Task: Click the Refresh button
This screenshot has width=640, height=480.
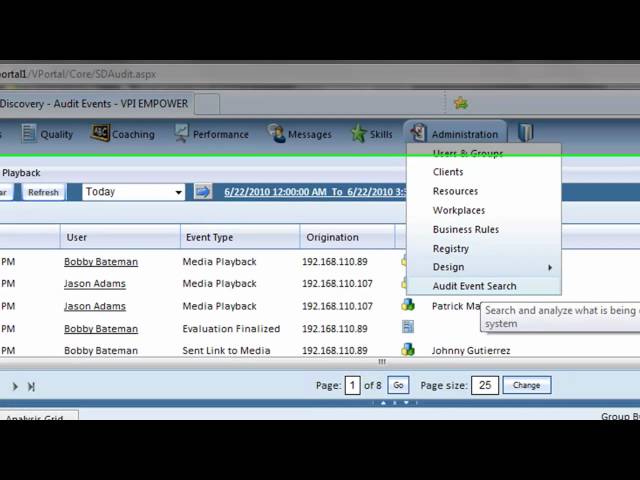Action: [43, 192]
